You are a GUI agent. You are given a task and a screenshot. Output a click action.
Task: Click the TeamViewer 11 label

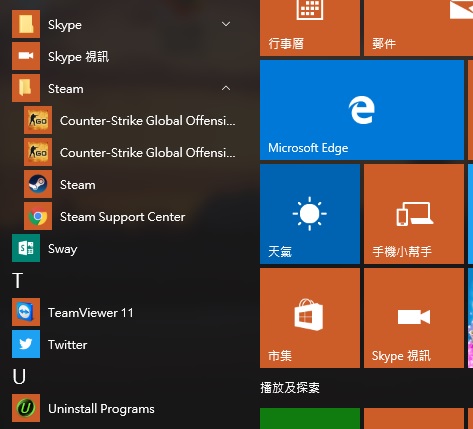click(91, 313)
